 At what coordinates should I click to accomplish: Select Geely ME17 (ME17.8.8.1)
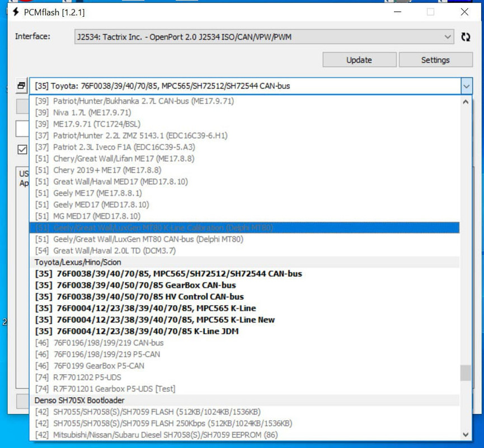(244, 193)
